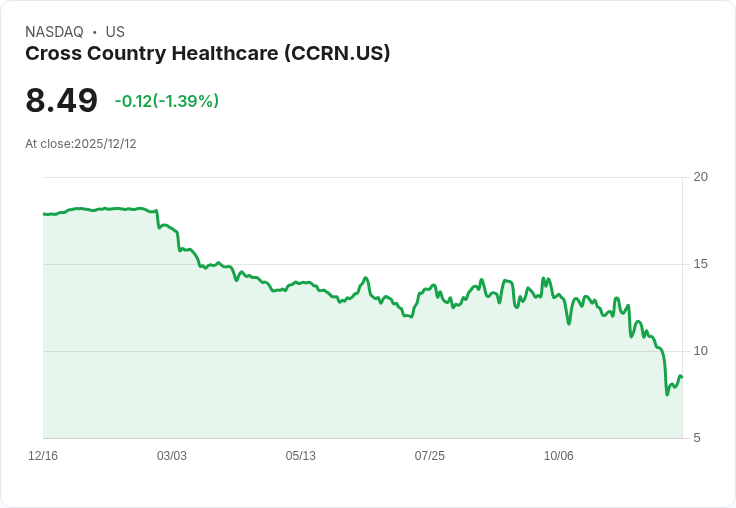Click the US market label
Viewport: 736px width, 508px height.
click(x=115, y=32)
